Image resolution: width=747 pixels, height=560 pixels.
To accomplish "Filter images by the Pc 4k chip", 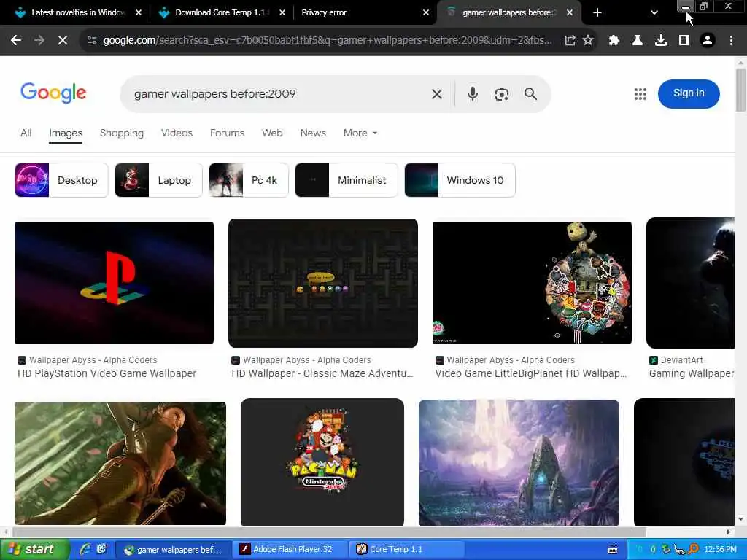I will tap(249, 180).
